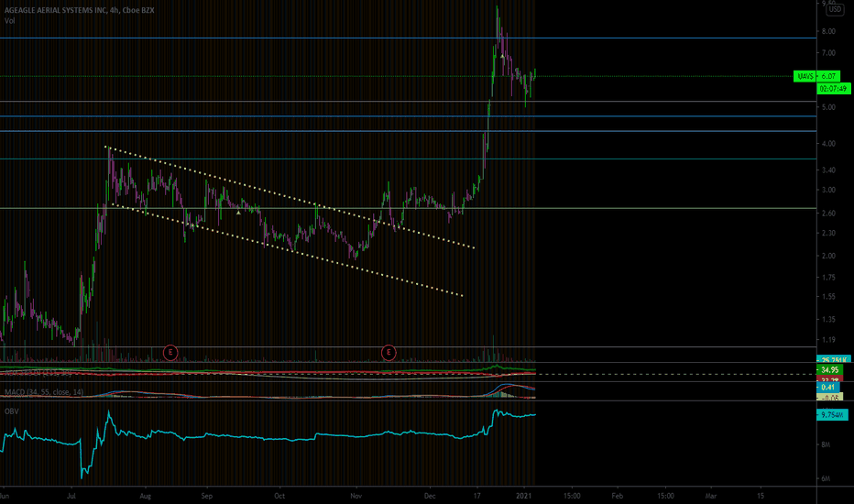
Task: Click the Sep label on time axis
Action: tap(206, 496)
